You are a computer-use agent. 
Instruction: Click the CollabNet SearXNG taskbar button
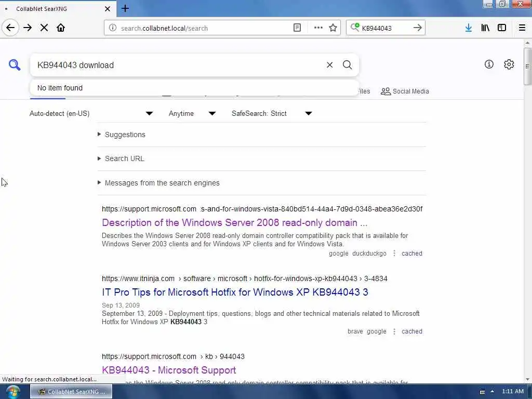71,392
